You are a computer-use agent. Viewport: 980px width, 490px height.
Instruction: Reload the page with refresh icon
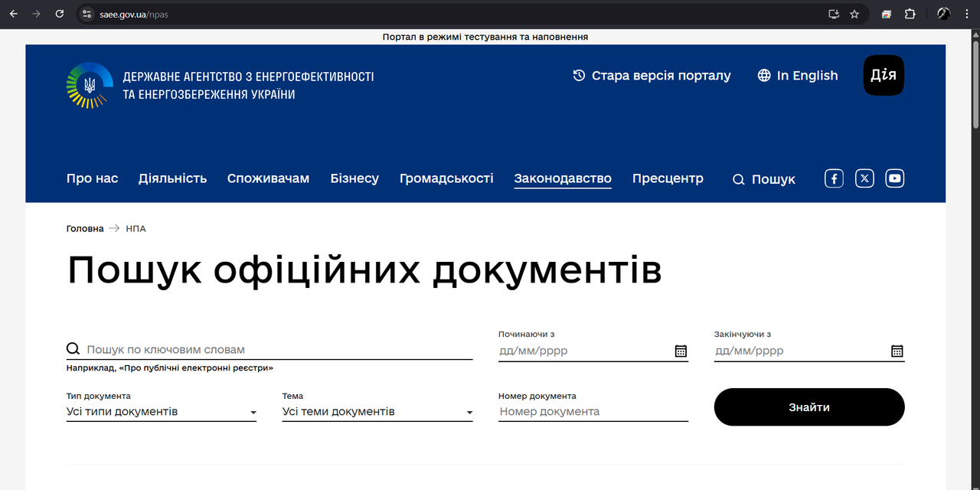pos(60,14)
